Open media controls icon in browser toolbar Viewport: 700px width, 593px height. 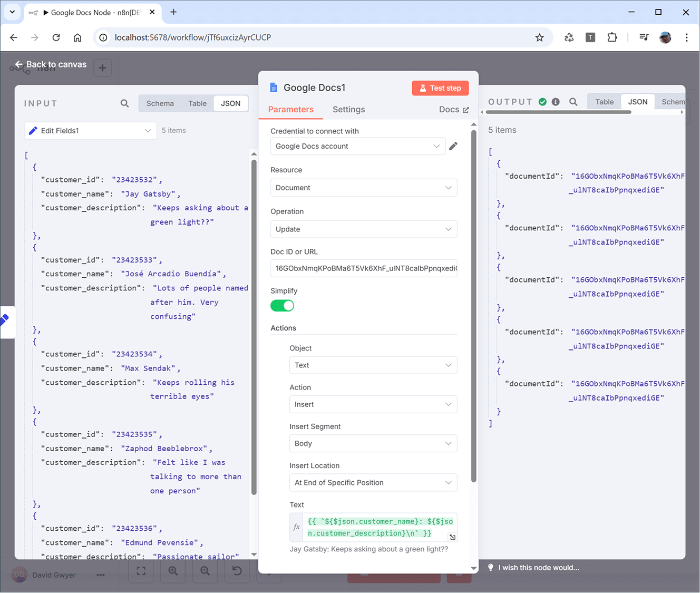coord(644,37)
